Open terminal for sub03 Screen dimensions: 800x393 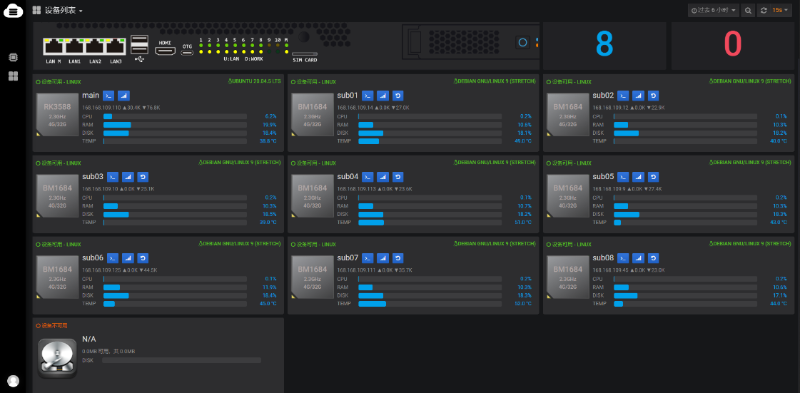pyautogui.click(x=113, y=177)
